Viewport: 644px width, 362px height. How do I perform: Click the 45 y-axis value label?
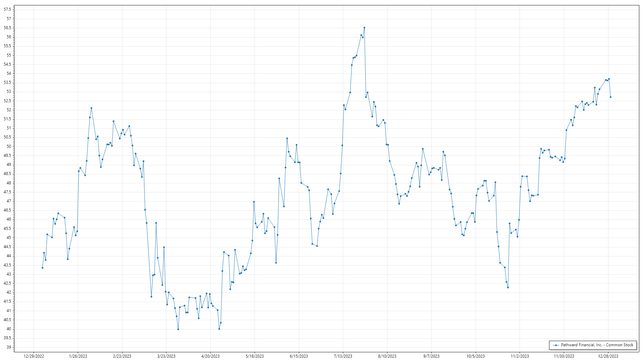coord(9,238)
